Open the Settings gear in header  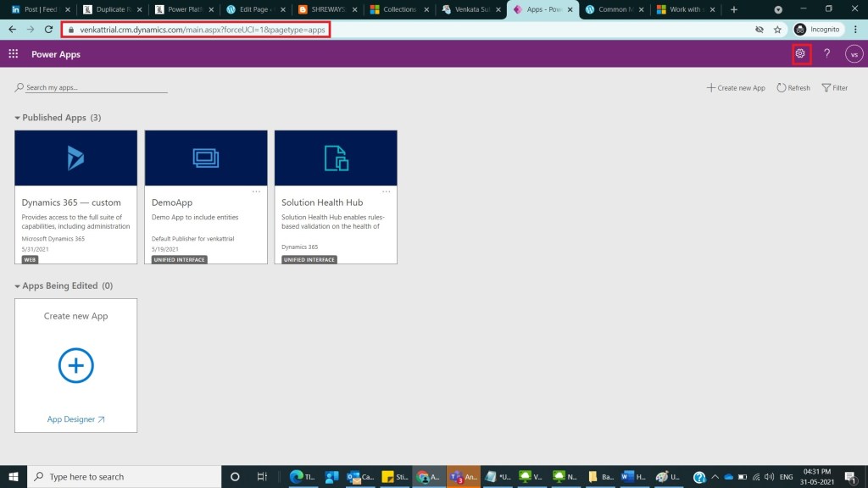[800, 54]
